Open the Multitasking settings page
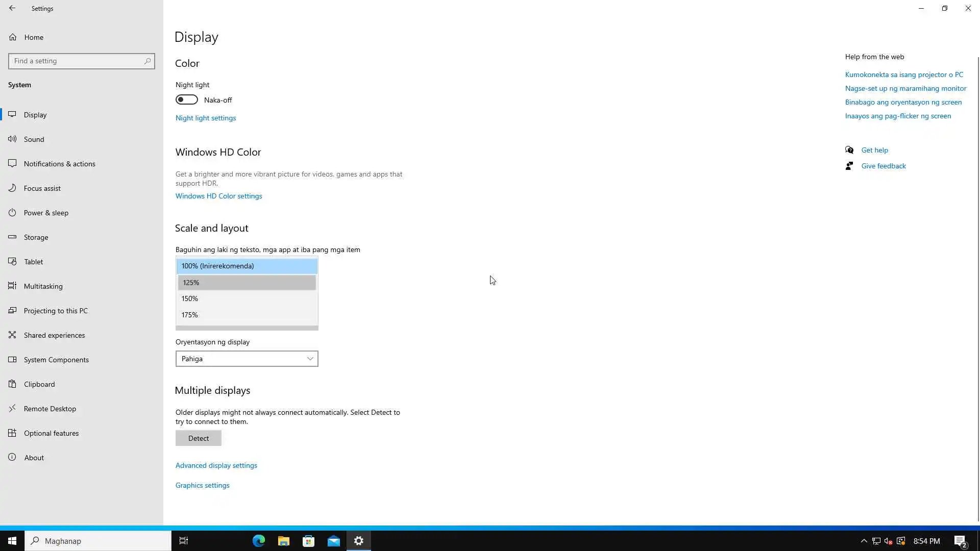The image size is (980, 551). tap(43, 286)
